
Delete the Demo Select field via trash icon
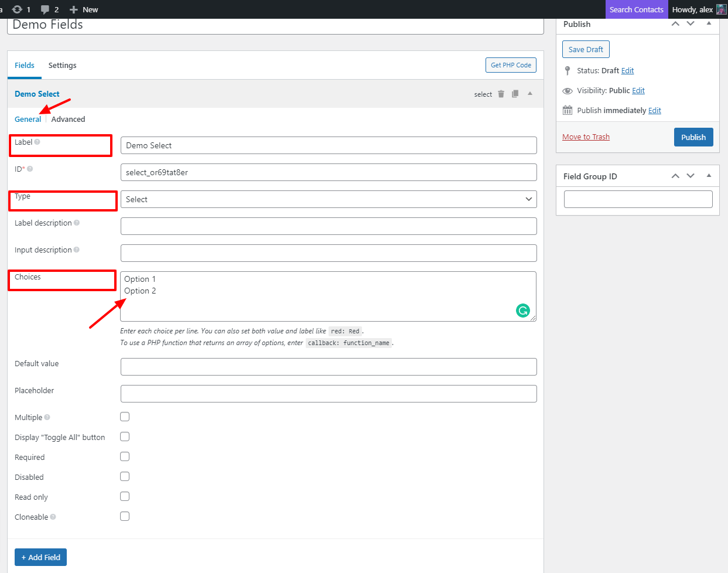pos(501,94)
